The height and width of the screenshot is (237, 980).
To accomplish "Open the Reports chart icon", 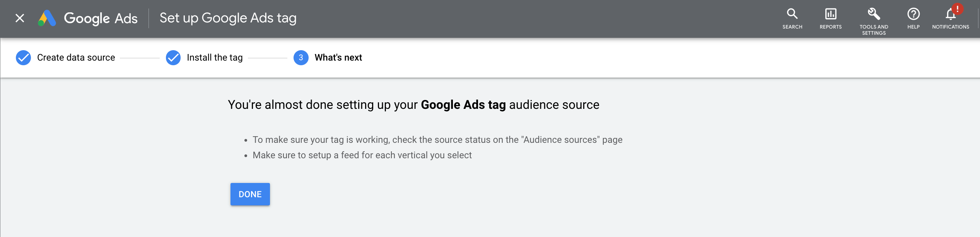I will [x=830, y=14].
